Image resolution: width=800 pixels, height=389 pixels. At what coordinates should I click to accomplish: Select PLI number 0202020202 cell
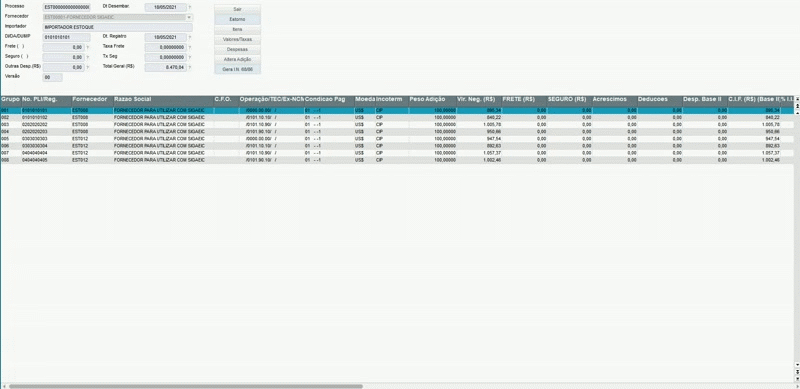(x=46, y=125)
